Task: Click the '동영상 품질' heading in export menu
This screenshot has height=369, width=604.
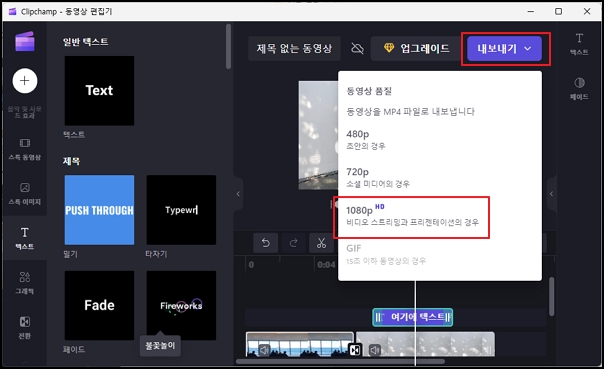Action: click(x=369, y=91)
